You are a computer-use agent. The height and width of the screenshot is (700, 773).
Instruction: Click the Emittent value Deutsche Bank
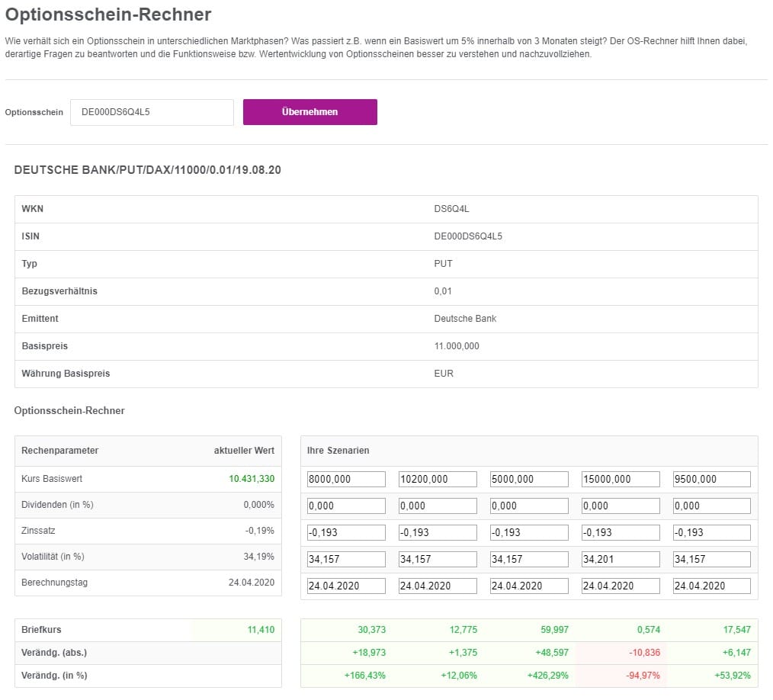point(464,319)
